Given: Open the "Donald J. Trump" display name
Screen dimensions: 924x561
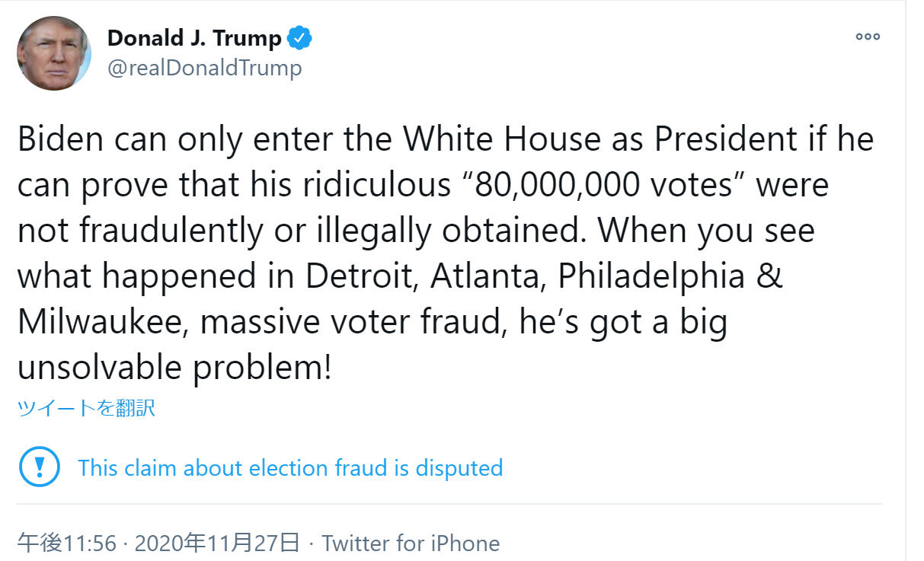Looking at the screenshot, I should 194,37.
